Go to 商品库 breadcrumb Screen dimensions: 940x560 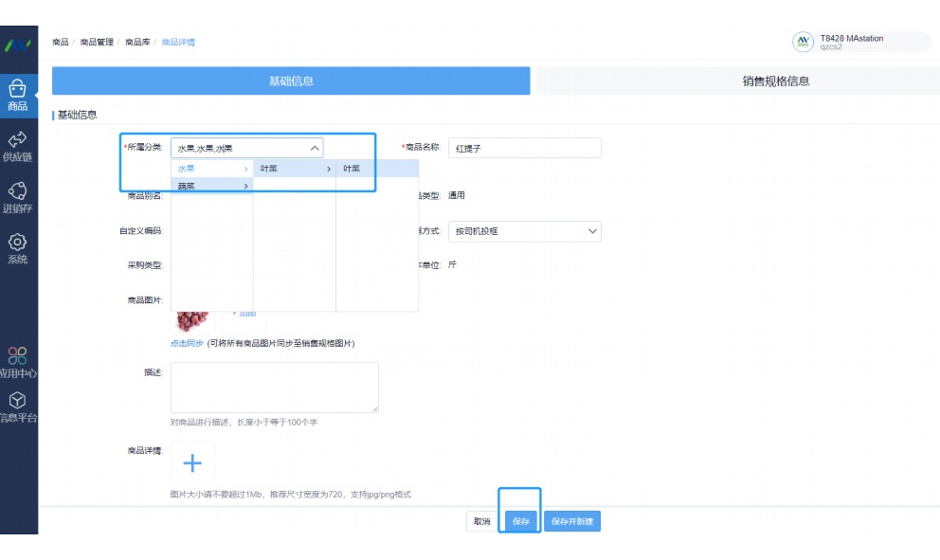tap(137, 42)
